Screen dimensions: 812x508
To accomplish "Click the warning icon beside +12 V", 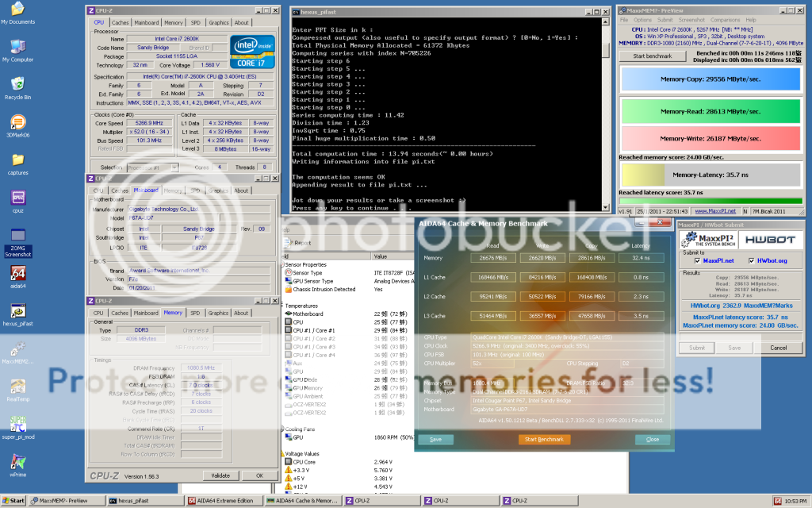I will [x=289, y=487].
